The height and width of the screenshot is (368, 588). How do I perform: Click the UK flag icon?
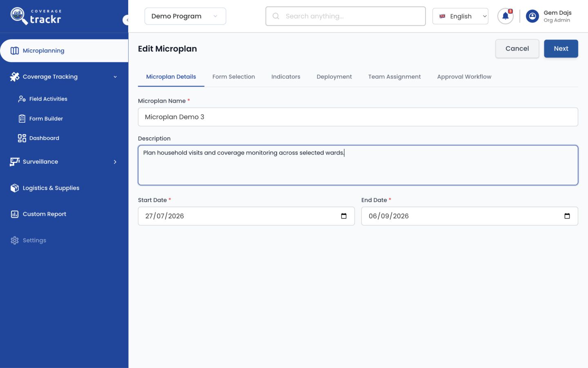[442, 16]
